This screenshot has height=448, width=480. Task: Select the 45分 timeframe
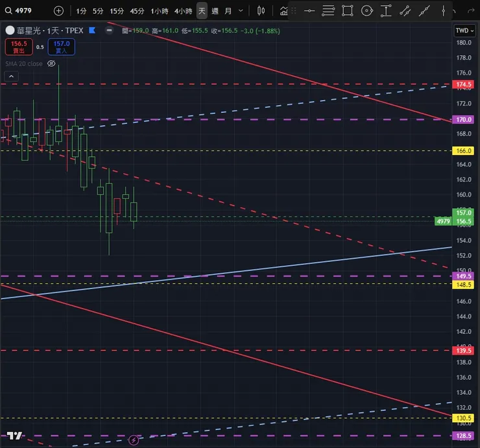[137, 11]
